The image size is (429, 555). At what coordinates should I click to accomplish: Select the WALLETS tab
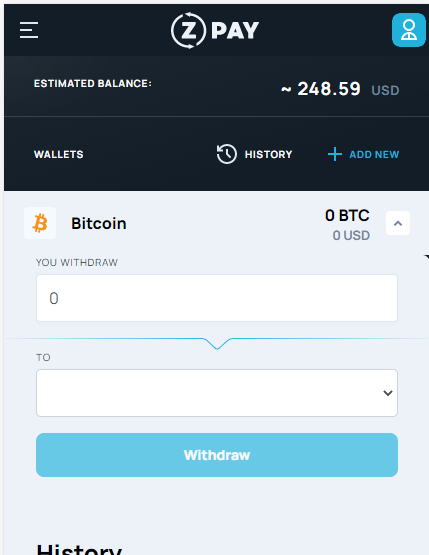[59, 154]
